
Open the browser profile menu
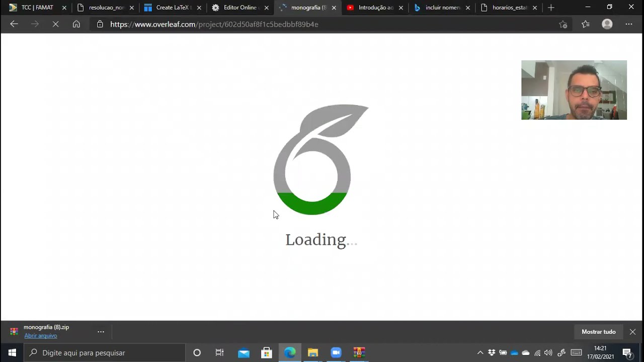point(607,24)
